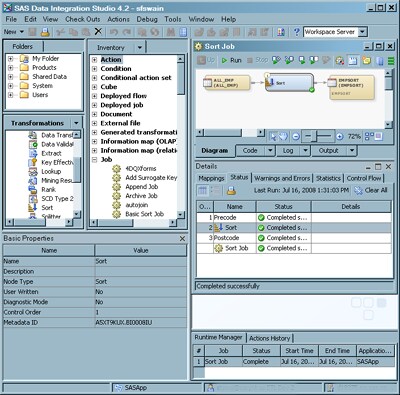Open the New button dropdown arrow

tap(22, 32)
